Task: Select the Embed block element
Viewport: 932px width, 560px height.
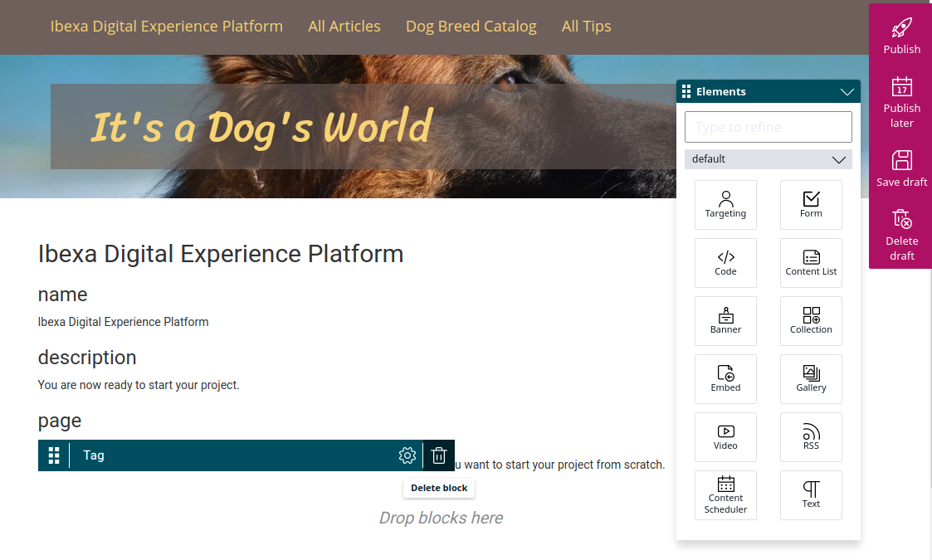Action: [725, 379]
